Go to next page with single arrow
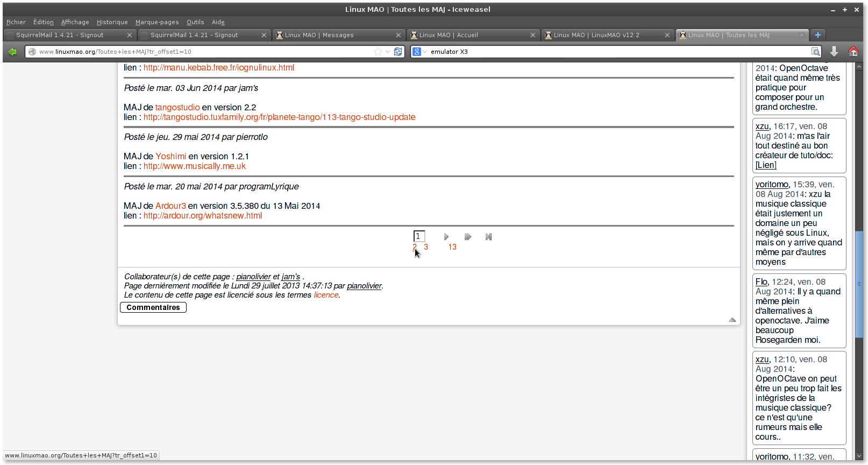Screen dimensions: 868x465 [x=446, y=237]
